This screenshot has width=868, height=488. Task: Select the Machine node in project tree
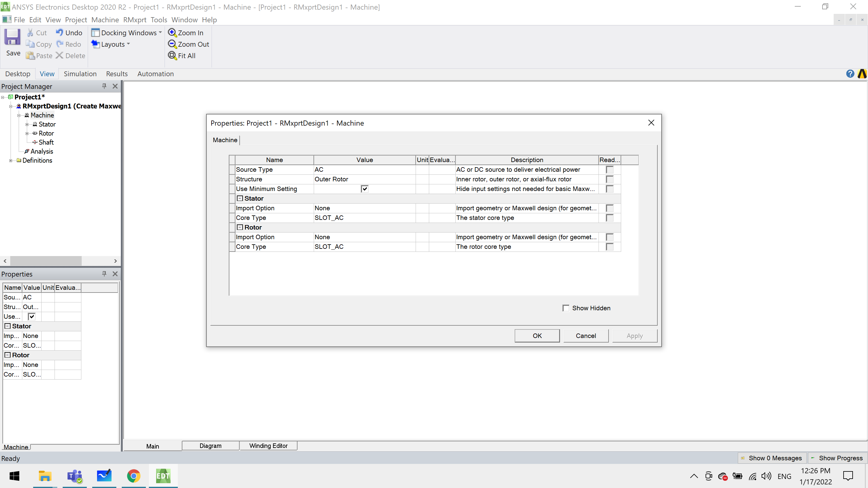pos(42,115)
